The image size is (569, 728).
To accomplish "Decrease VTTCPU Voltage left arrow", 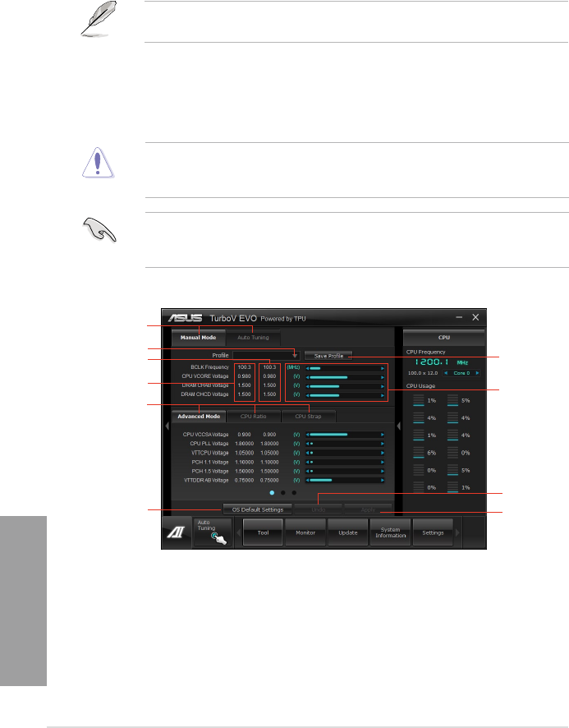I will coord(307,453).
